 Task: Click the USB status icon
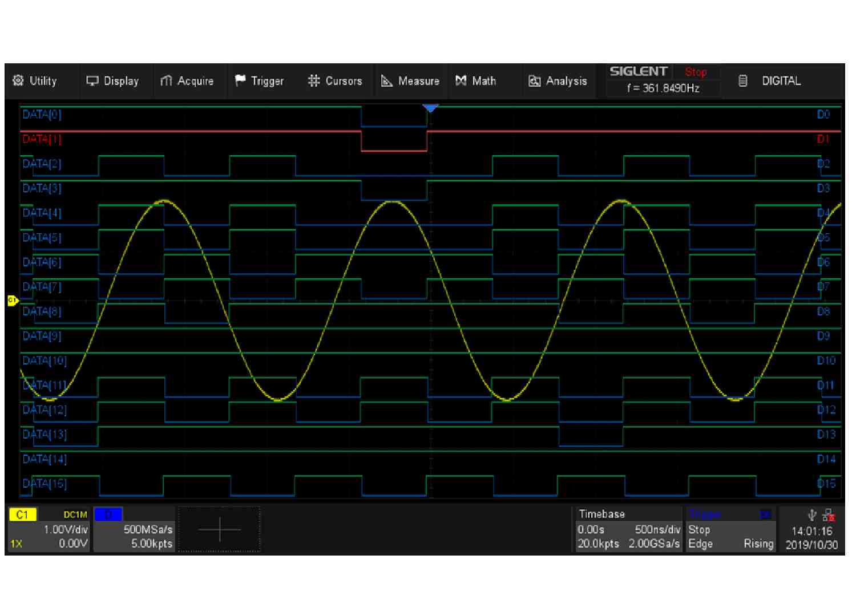pyautogui.click(x=812, y=516)
